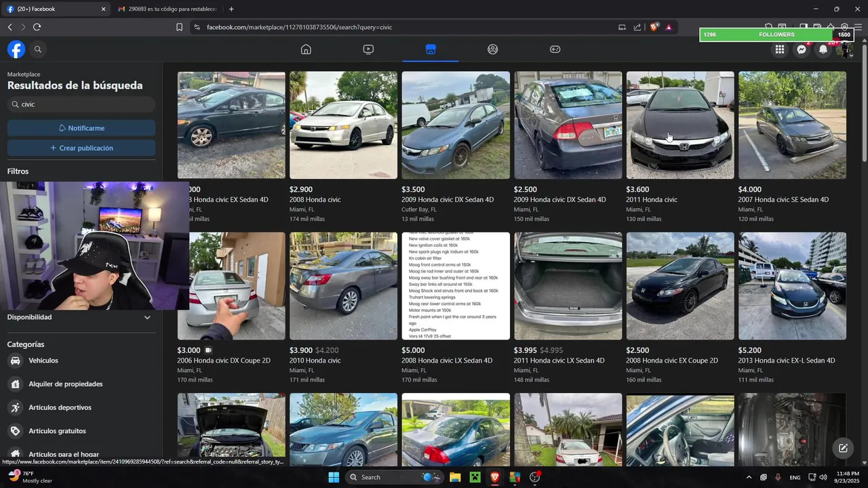Click the install app icon in address bar
This screenshot has width=868, height=488.
622,27
